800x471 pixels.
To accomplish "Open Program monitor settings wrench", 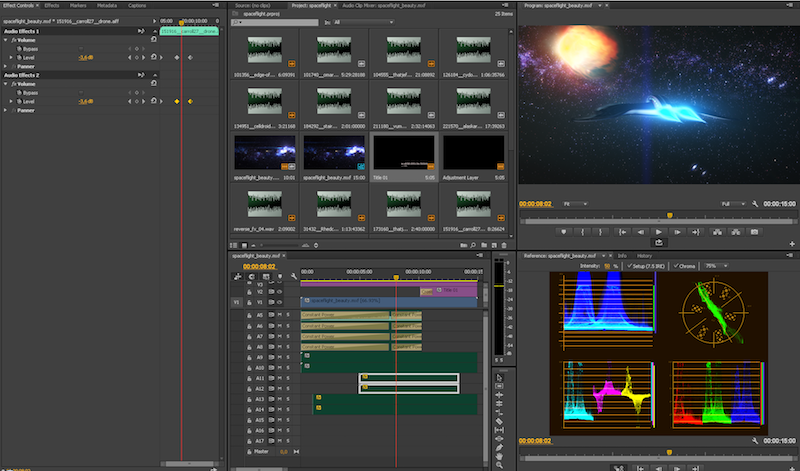I will tap(755, 204).
